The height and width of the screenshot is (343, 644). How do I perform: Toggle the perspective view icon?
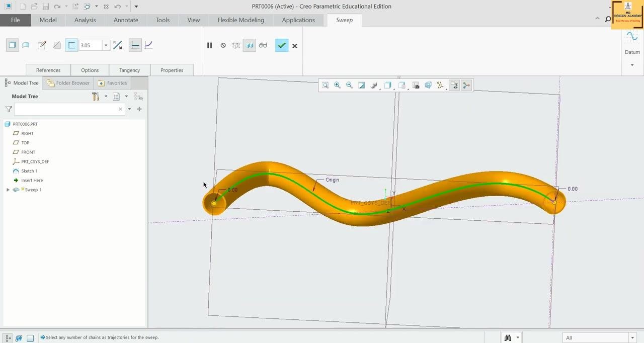click(x=428, y=85)
